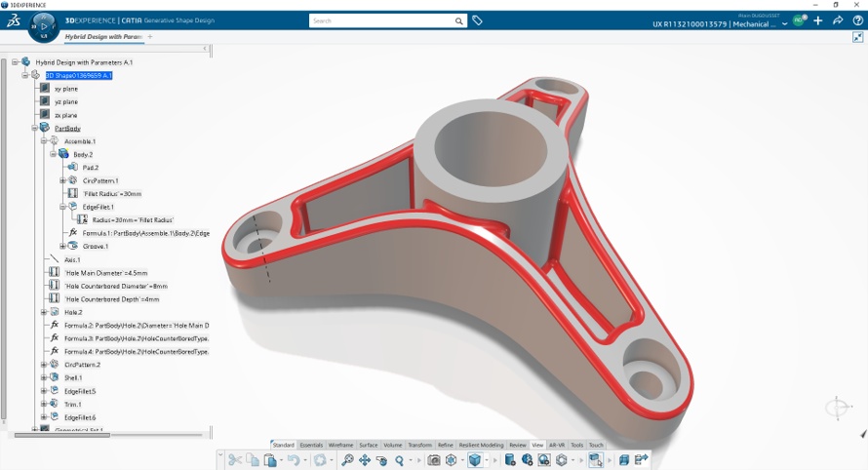Click the expand viewport icon top right

[x=857, y=37]
